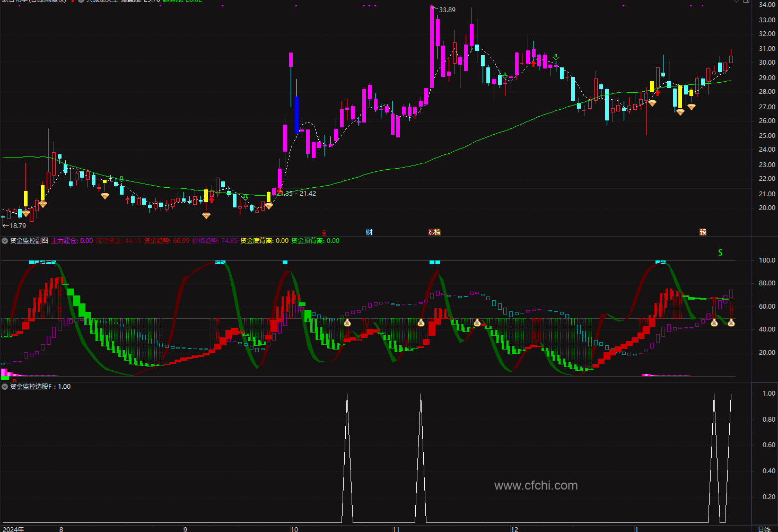Click month 10 on the time axis

tap(294, 529)
